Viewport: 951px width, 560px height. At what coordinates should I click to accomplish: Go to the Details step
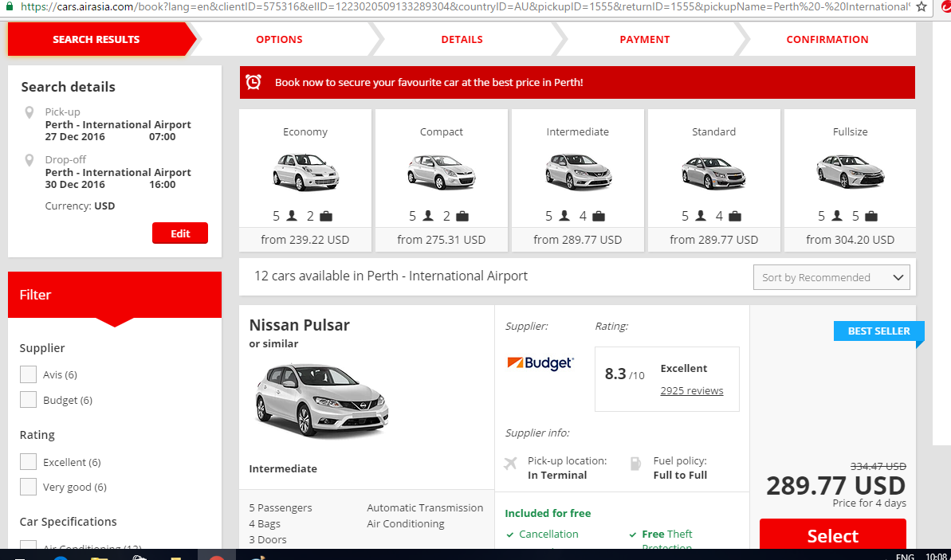(462, 39)
